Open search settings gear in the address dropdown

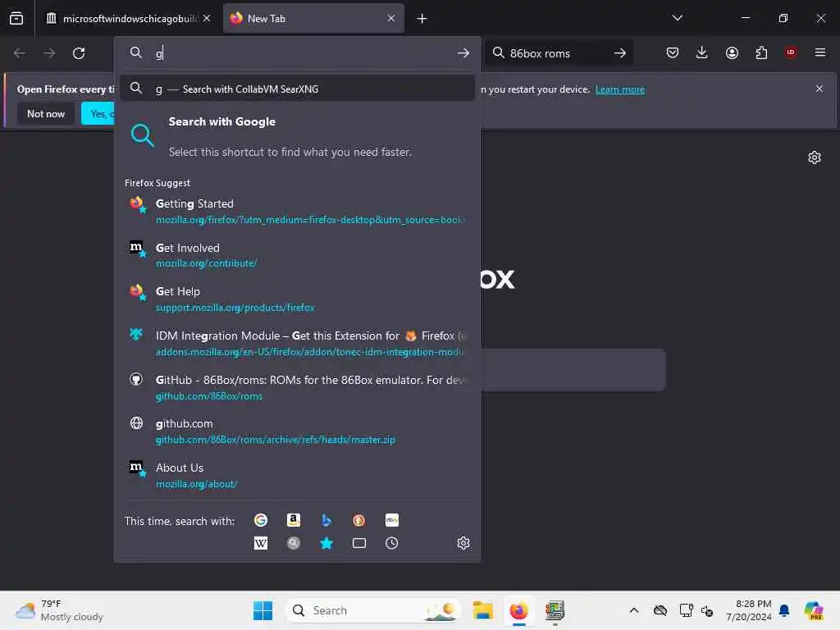(x=463, y=543)
